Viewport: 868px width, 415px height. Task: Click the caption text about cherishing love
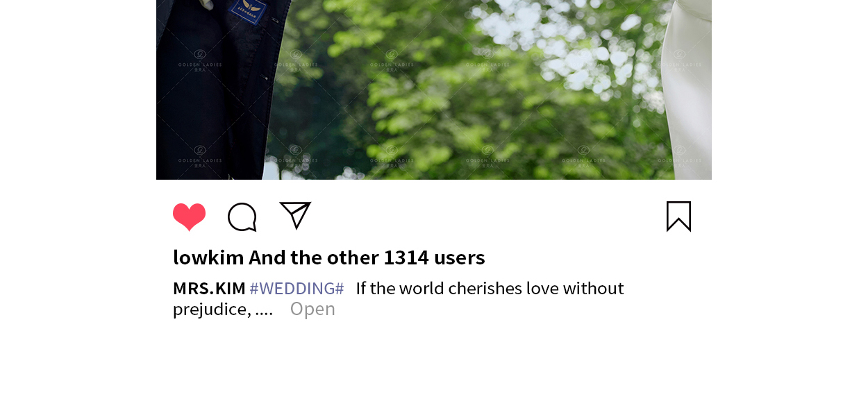tap(490, 288)
